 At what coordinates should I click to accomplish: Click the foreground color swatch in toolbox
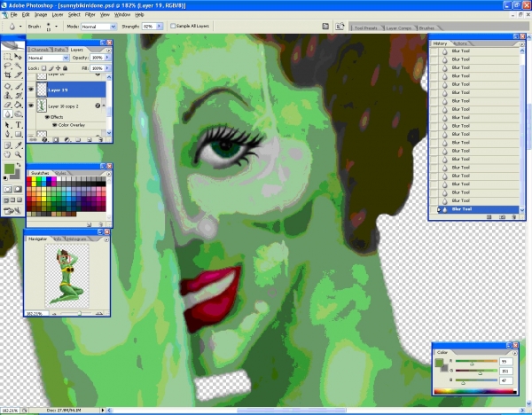tap(9, 169)
